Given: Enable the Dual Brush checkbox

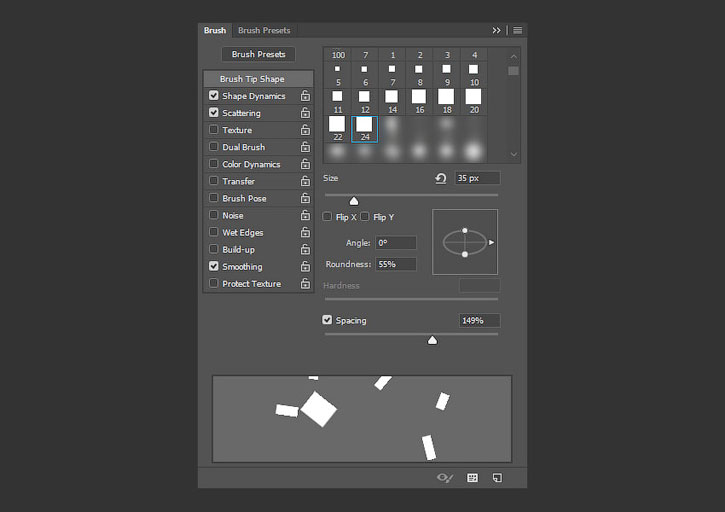Looking at the screenshot, I should [x=214, y=147].
